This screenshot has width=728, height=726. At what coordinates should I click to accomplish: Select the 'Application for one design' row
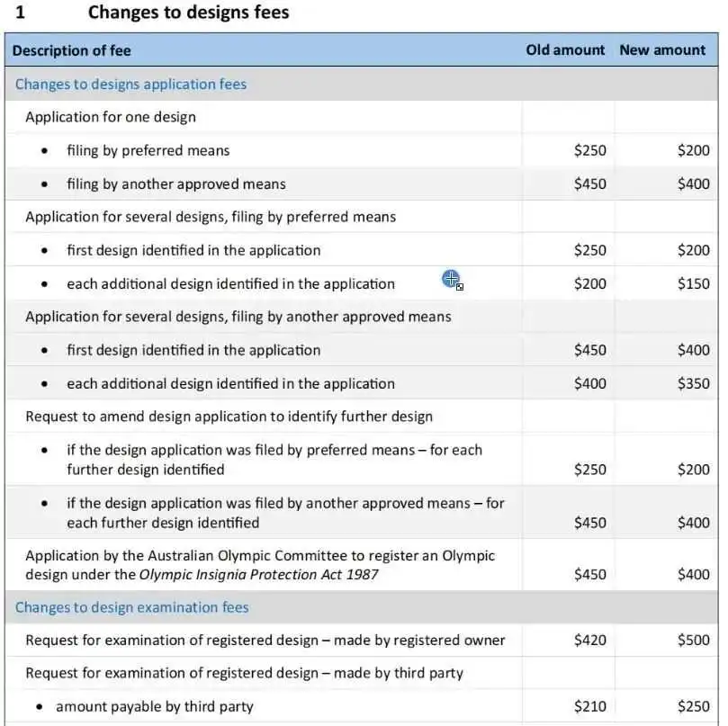pyautogui.click(x=361, y=117)
